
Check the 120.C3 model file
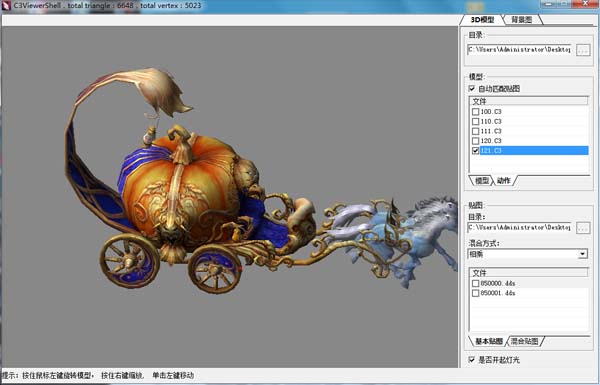pos(476,141)
